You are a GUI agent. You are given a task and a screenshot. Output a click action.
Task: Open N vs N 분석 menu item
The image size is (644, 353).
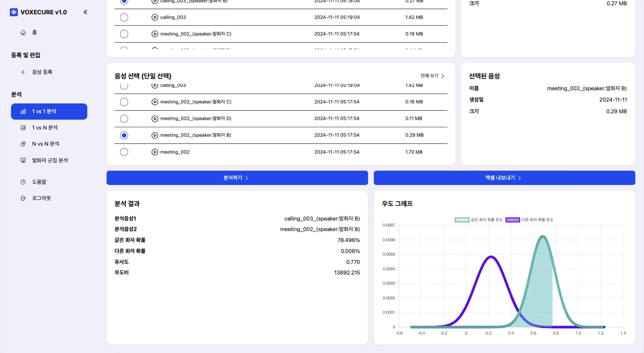(x=45, y=144)
